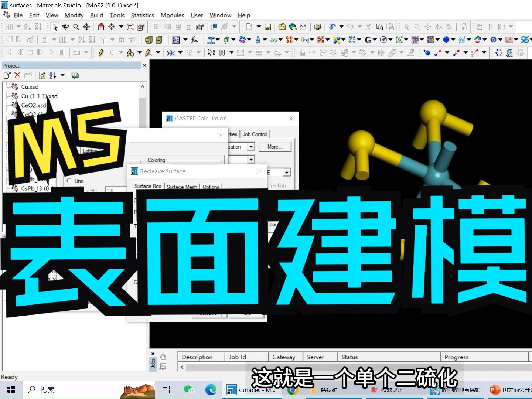The image size is (532, 399).
Task: Switch to the Job Control tab
Action: point(255,134)
